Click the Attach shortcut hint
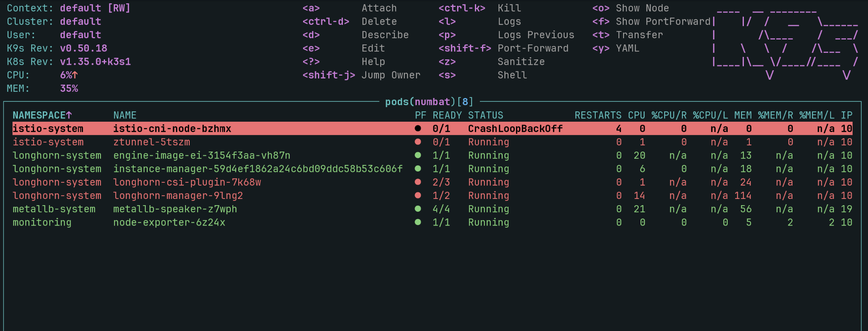This screenshot has height=331, width=868. tap(350, 8)
